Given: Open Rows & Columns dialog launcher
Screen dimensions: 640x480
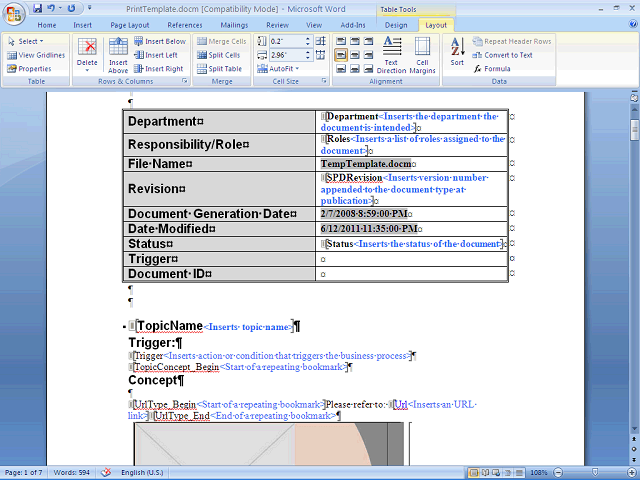Looking at the screenshot, I should coord(184,81).
